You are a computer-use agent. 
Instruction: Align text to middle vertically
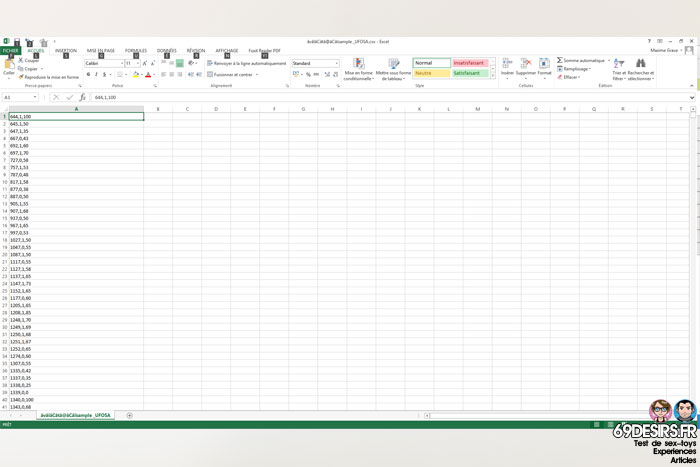point(171,63)
